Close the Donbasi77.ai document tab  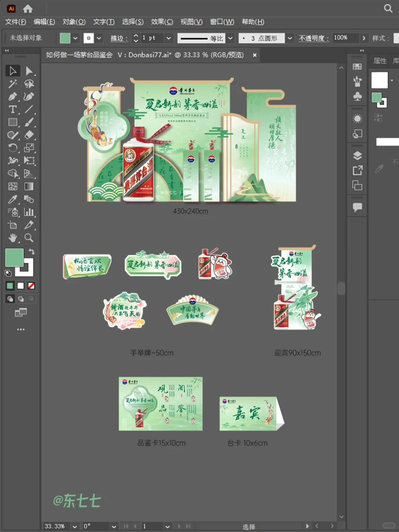[255, 55]
